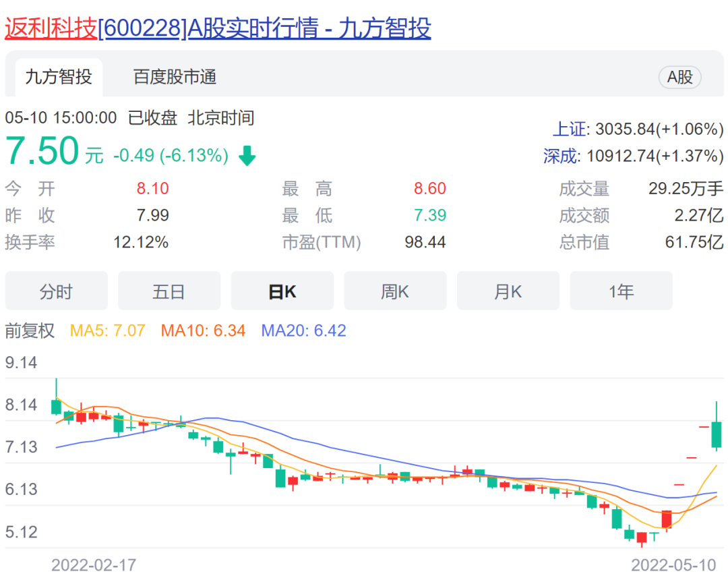
Task: Switch to 周K weekly candles
Action: (x=395, y=291)
